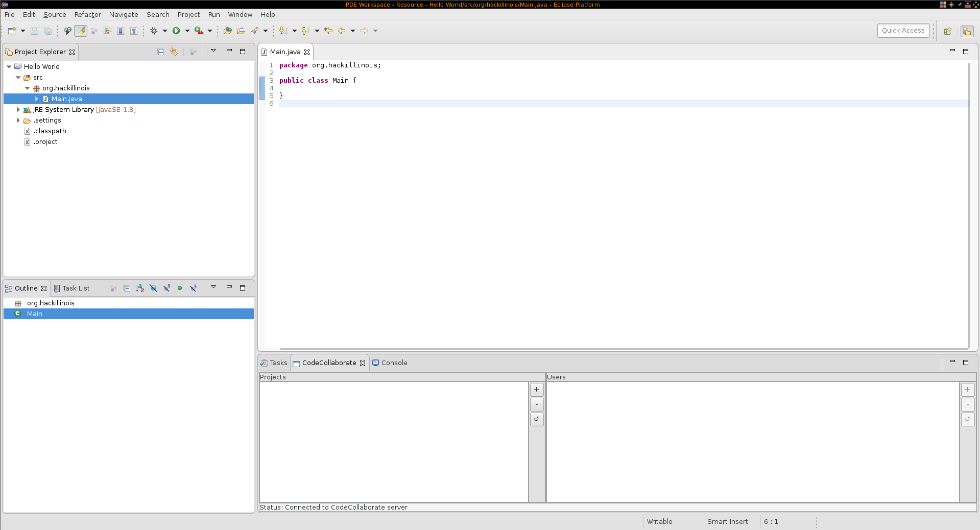Click the New file wizard toolbar icon

pyautogui.click(x=12, y=31)
